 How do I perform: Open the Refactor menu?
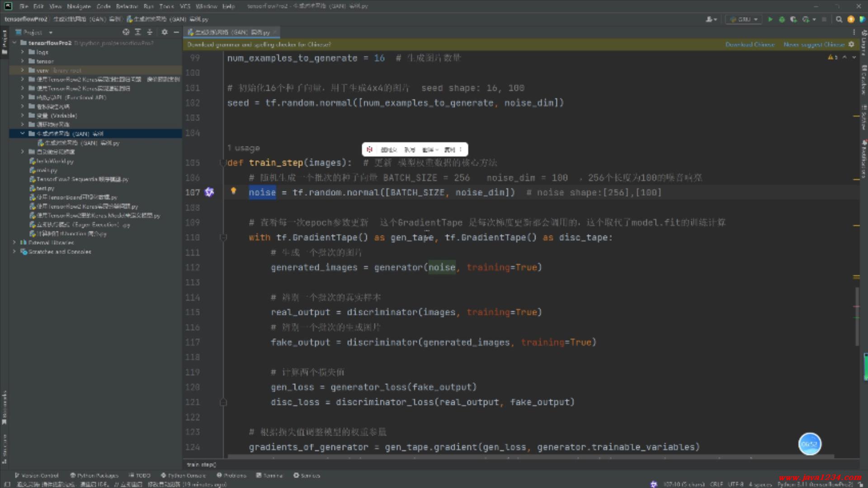[x=127, y=6]
